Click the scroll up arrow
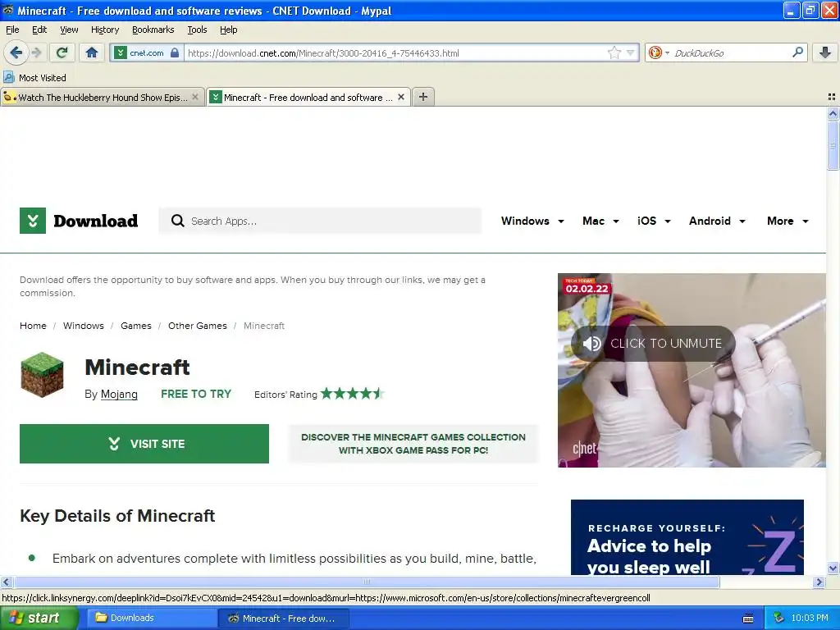840x630 pixels. point(833,113)
